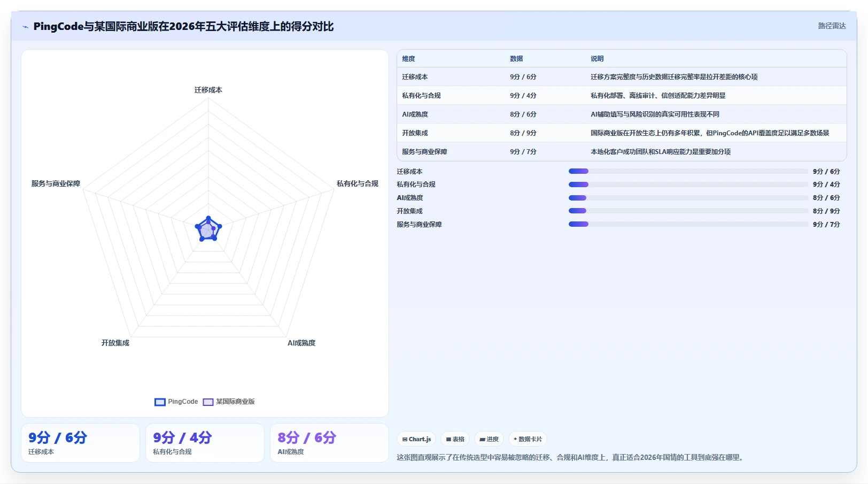Click the 服务与商业保障 radar axis label

[x=56, y=183]
